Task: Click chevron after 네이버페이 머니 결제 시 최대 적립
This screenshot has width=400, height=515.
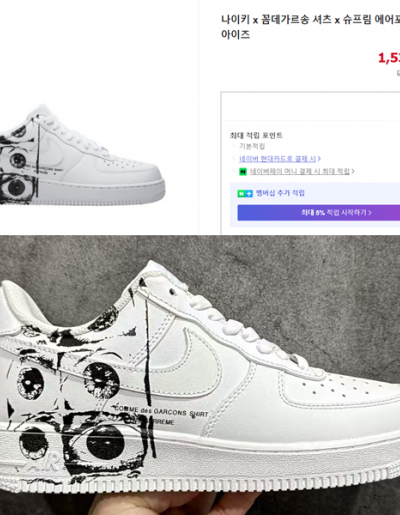Action: tap(353, 171)
